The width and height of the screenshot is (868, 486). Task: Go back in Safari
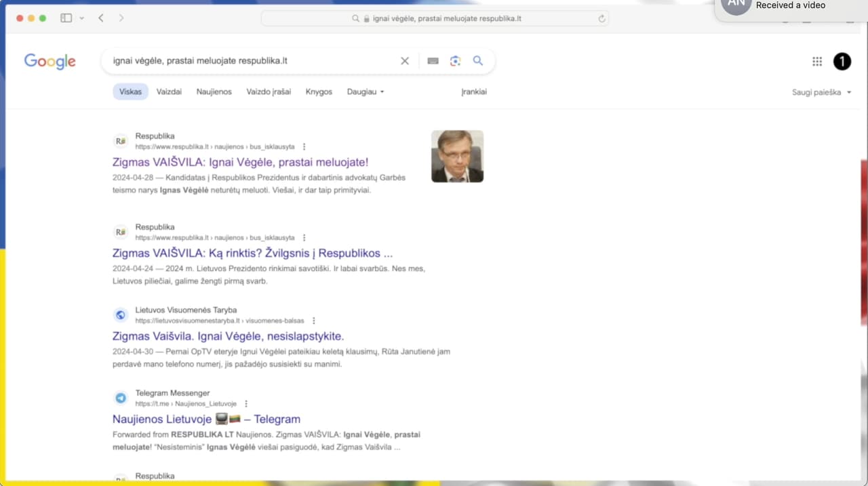101,18
